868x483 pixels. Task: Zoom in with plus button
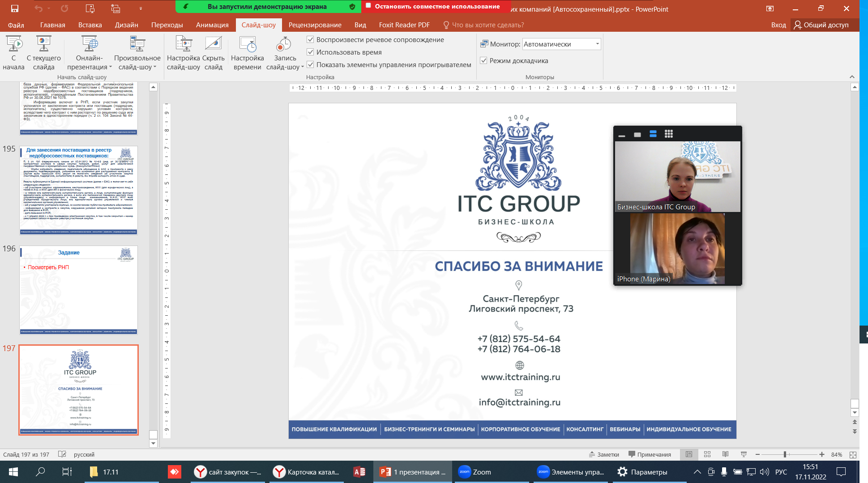pos(822,454)
